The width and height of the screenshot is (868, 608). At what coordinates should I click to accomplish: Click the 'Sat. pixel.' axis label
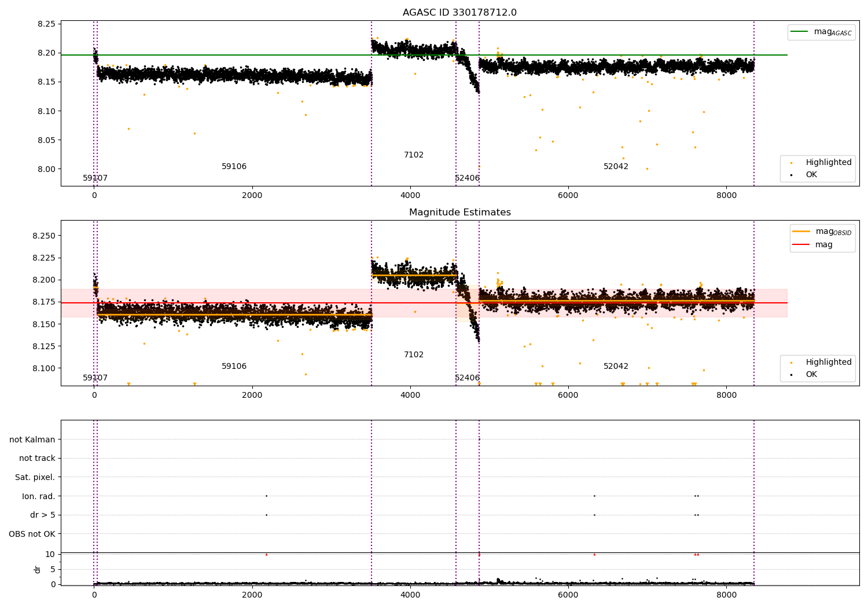point(35,478)
